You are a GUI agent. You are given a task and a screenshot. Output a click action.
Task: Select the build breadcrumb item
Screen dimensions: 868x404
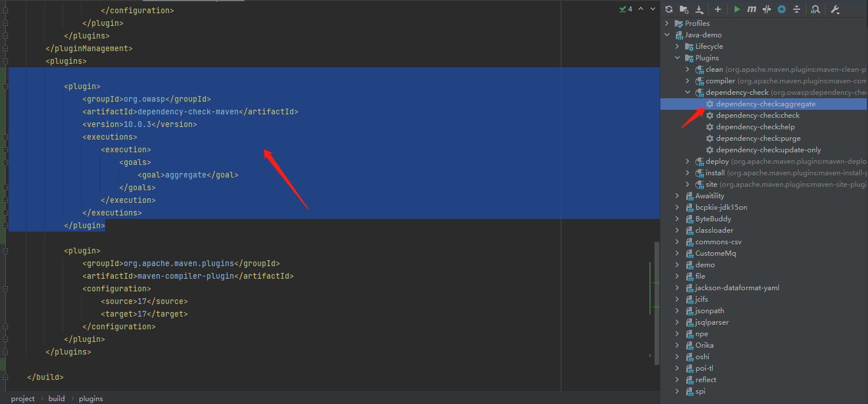(56, 398)
